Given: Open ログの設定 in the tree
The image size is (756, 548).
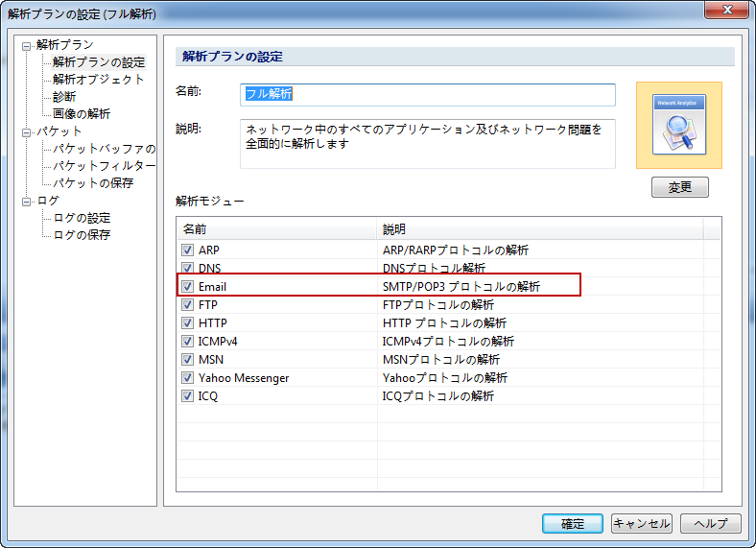Looking at the screenshot, I should pos(82,218).
